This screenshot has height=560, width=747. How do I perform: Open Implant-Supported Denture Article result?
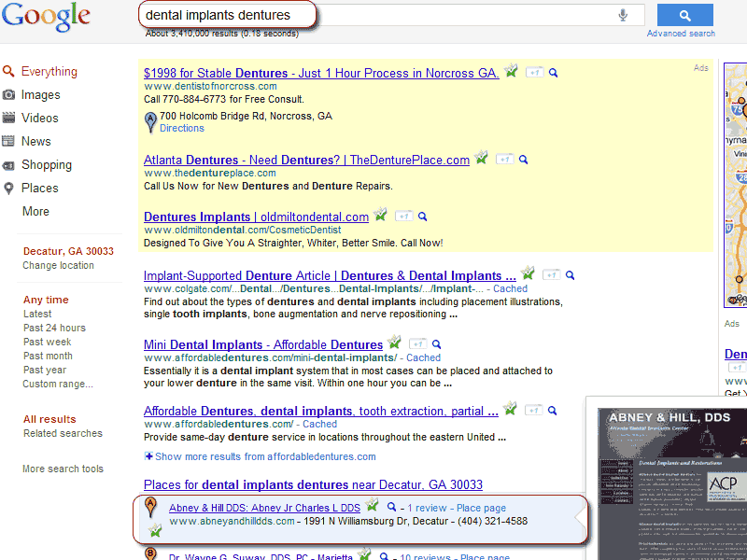tap(330, 275)
